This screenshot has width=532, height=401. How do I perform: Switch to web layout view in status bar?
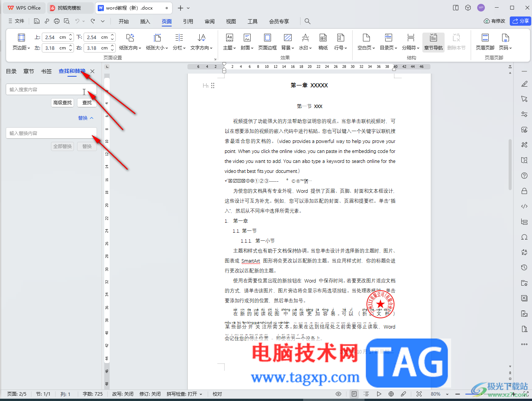pyautogui.click(x=391, y=394)
